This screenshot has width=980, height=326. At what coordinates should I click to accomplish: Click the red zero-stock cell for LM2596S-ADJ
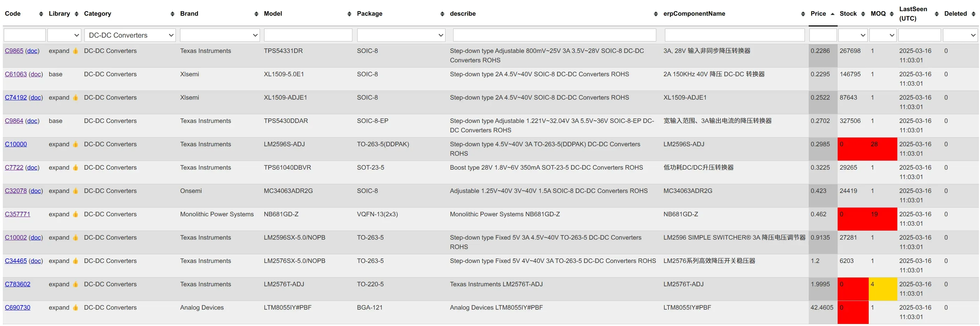853,149
